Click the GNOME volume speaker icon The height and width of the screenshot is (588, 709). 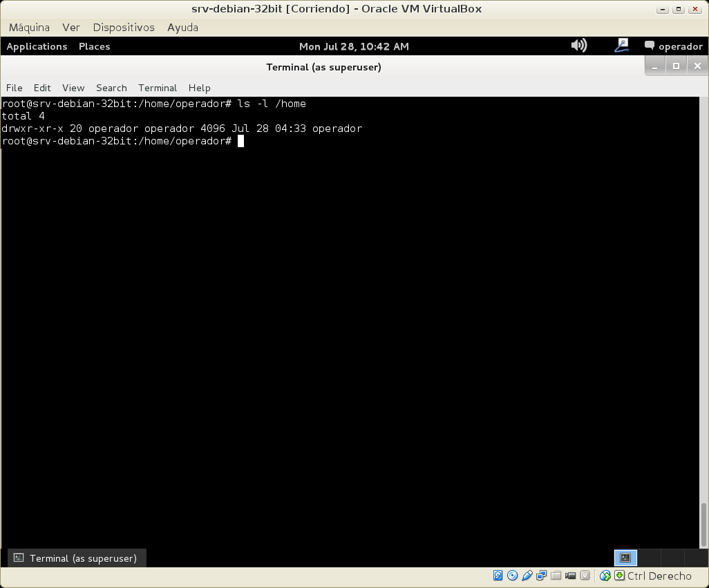[578, 46]
